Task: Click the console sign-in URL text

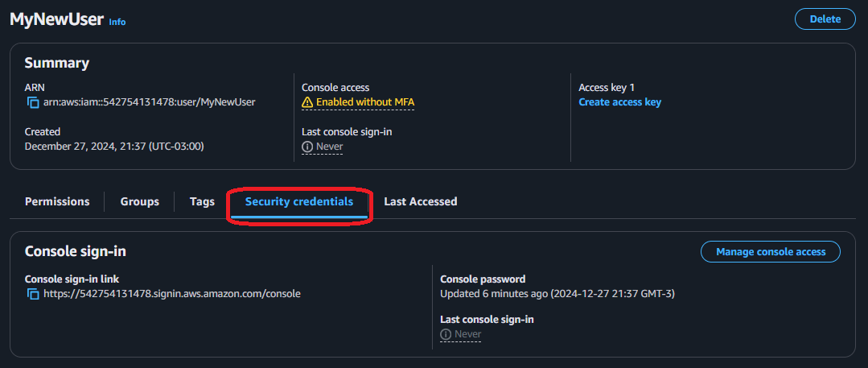Action: (x=172, y=294)
